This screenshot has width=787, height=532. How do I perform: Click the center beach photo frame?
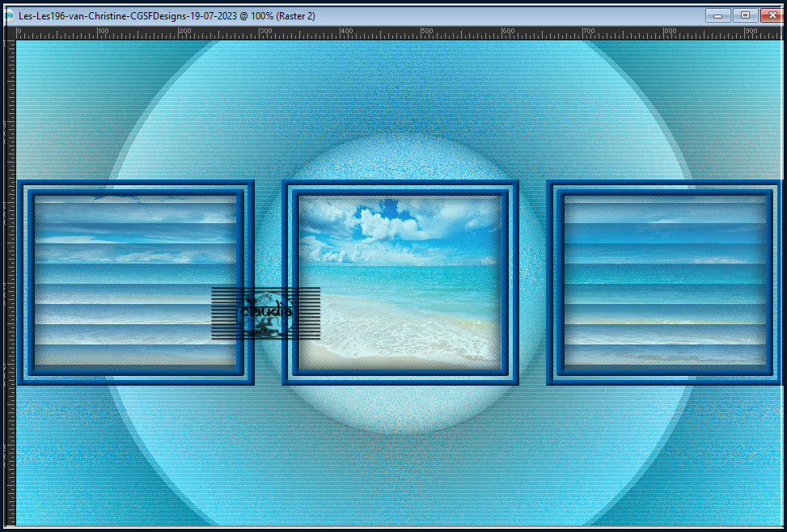[400, 282]
